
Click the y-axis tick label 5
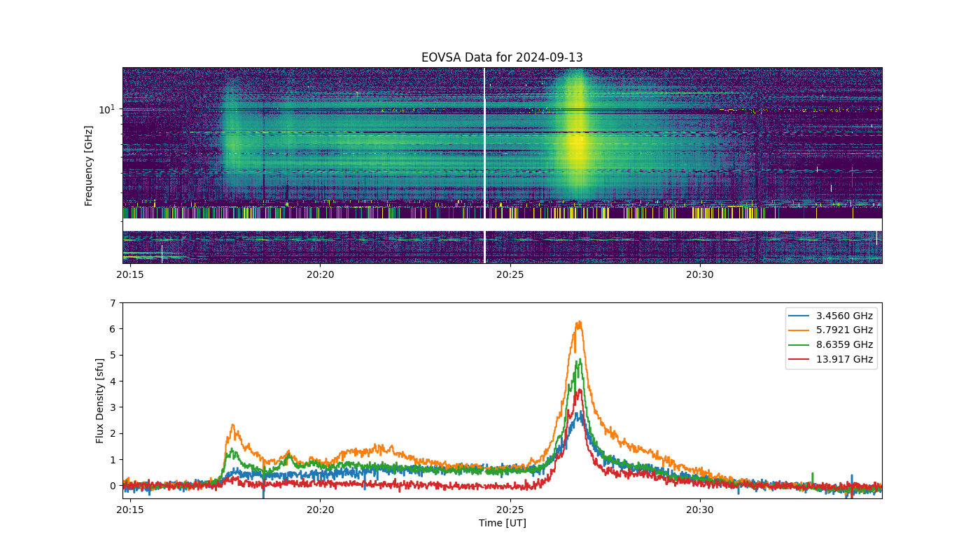[x=113, y=355]
